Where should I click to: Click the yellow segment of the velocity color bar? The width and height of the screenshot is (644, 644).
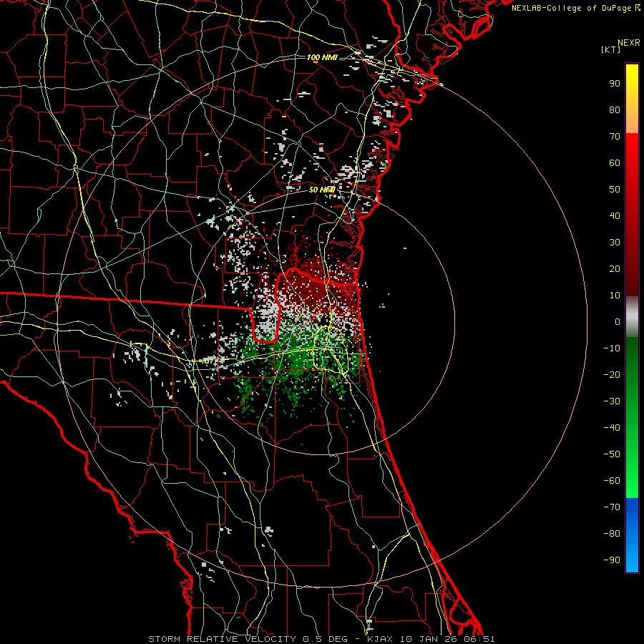tap(632, 99)
